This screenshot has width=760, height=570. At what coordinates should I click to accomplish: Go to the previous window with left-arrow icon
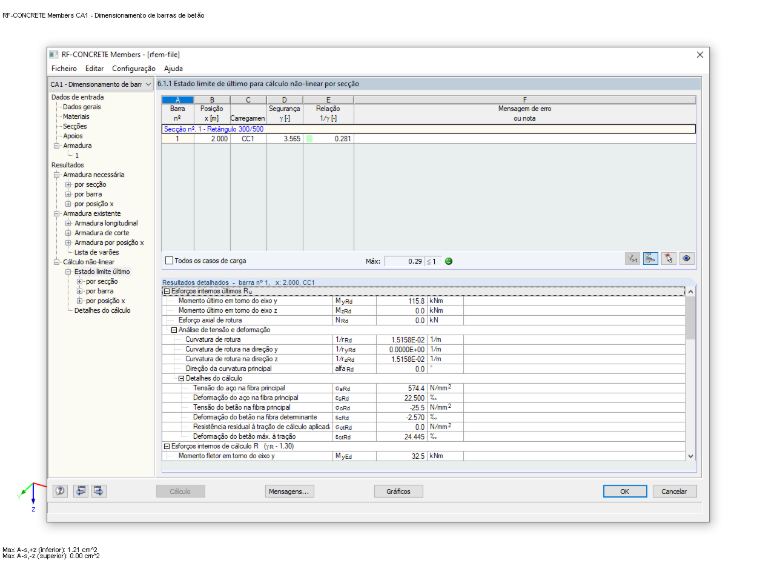80,491
